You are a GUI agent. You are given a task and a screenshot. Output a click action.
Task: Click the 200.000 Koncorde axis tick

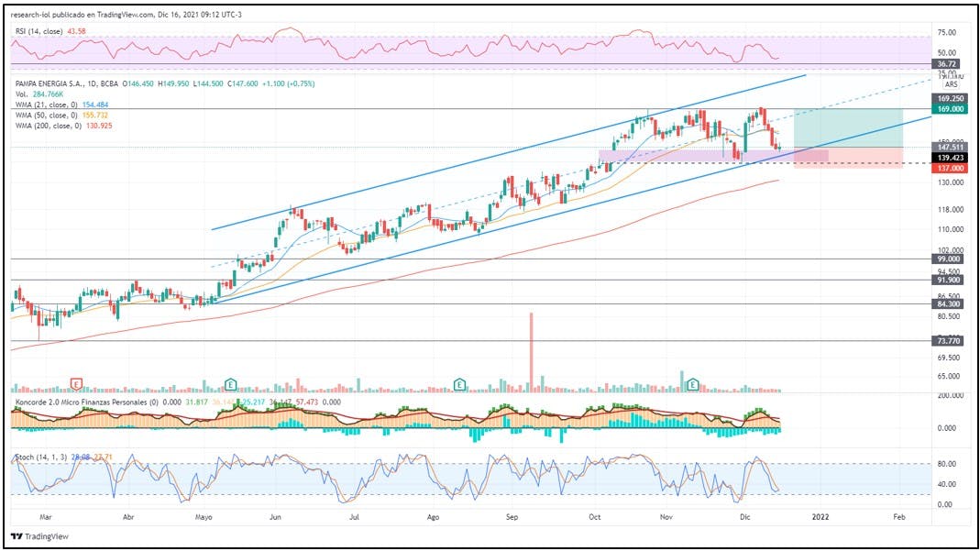(x=950, y=395)
